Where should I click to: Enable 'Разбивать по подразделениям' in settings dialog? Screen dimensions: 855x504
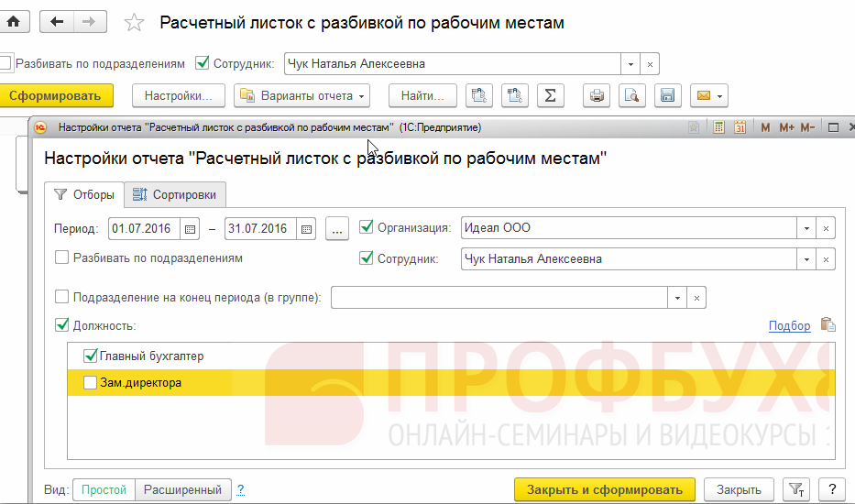[62, 258]
